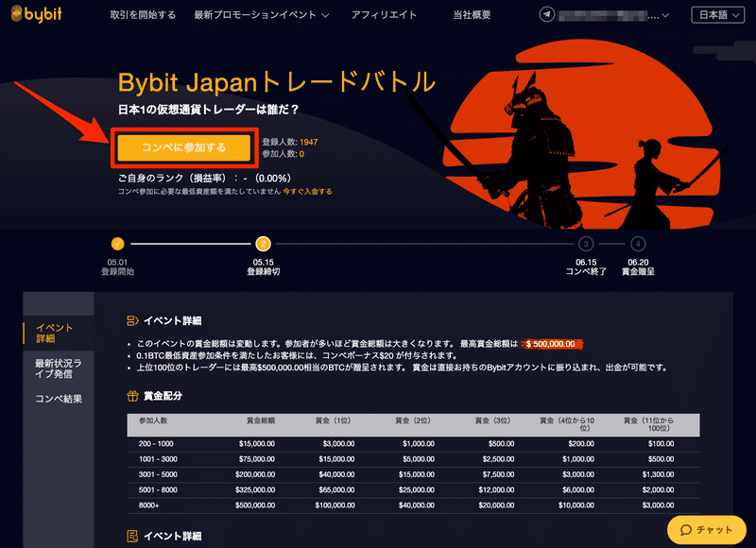Click the 賞金総額 column header
The image size is (756, 548).
(261, 420)
